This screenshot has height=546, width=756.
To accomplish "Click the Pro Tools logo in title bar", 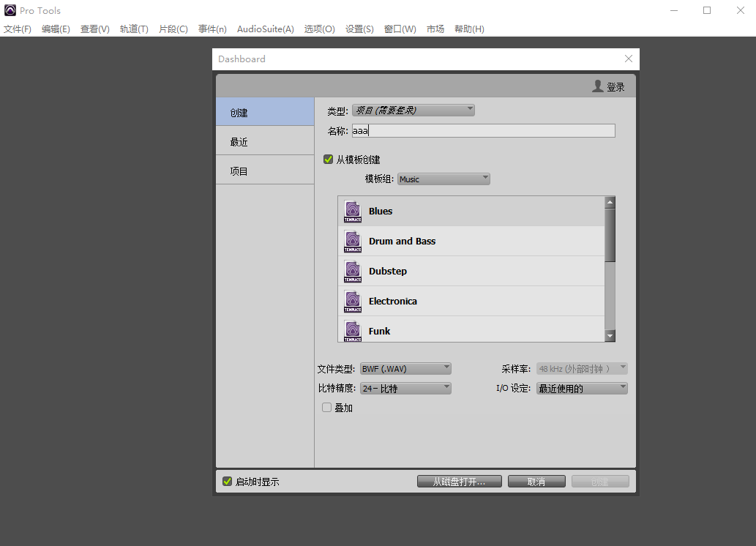I will coord(10,10).
